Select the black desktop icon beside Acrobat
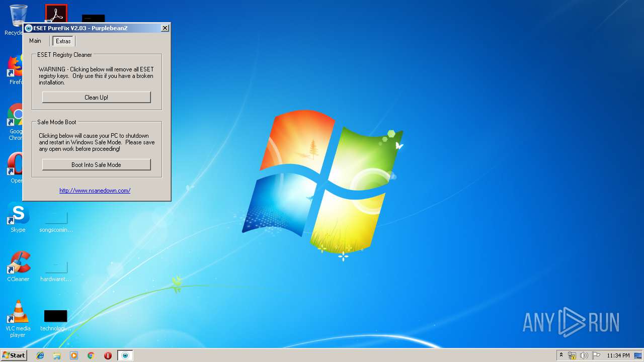This screenshot has width=644, height=362. pos(94,18)
